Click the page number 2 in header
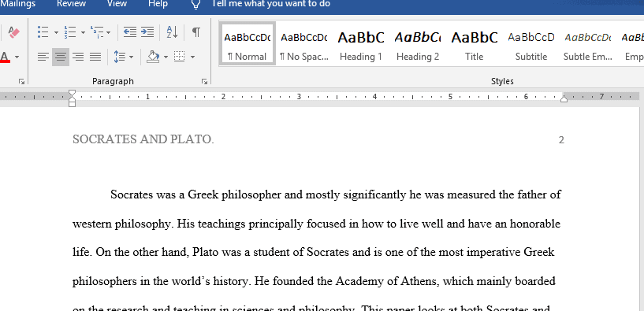644x311 pixels. click(x=561, y=140)
